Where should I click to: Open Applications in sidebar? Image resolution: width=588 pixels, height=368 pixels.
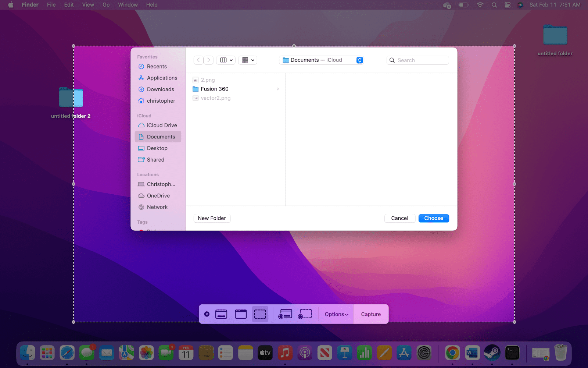point(158,78)
